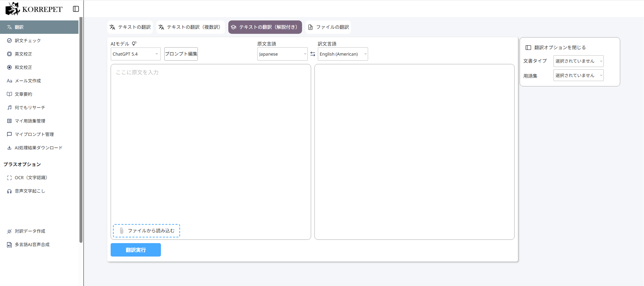Open 多言語AI音声合成 audio file icon

(x=9, y=245)
